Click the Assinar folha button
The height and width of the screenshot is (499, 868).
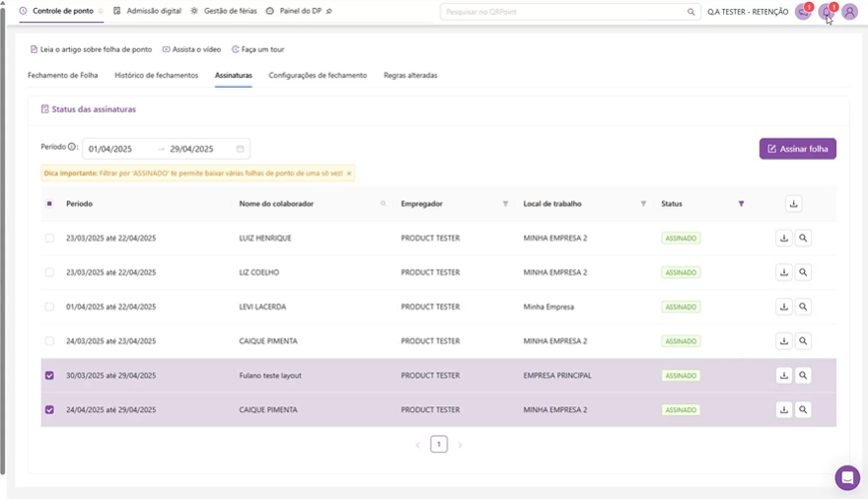[x=797, y=148]
